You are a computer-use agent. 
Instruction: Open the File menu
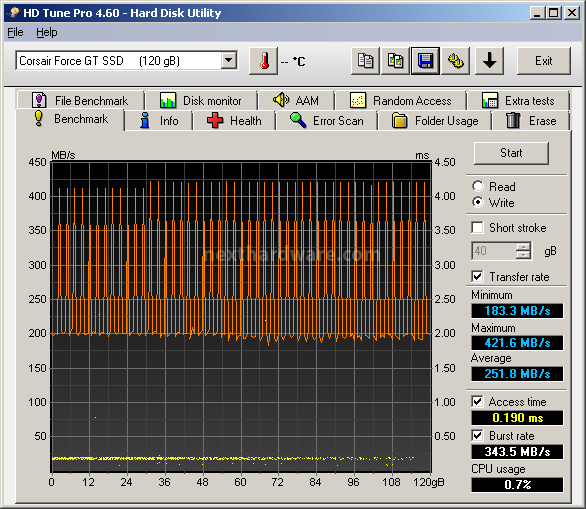click(x=15, y=33)
